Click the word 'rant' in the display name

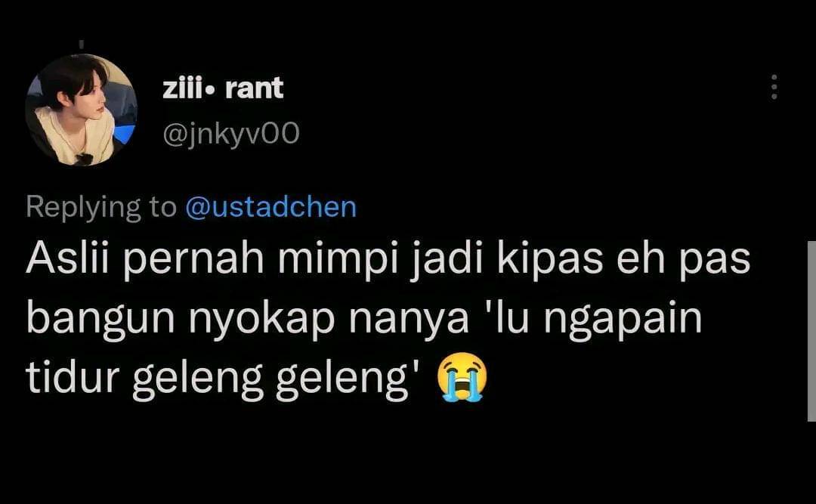tap(255, 88)
